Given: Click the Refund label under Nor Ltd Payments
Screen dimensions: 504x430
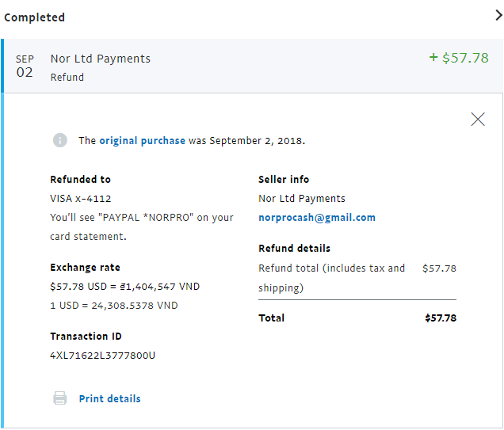Looking at the screenshot, I should pyautogui.click(x=67, y=78).
